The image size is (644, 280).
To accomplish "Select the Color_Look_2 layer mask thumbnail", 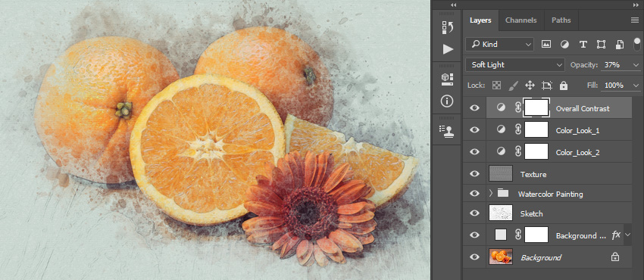I will (x=536, y=151).
